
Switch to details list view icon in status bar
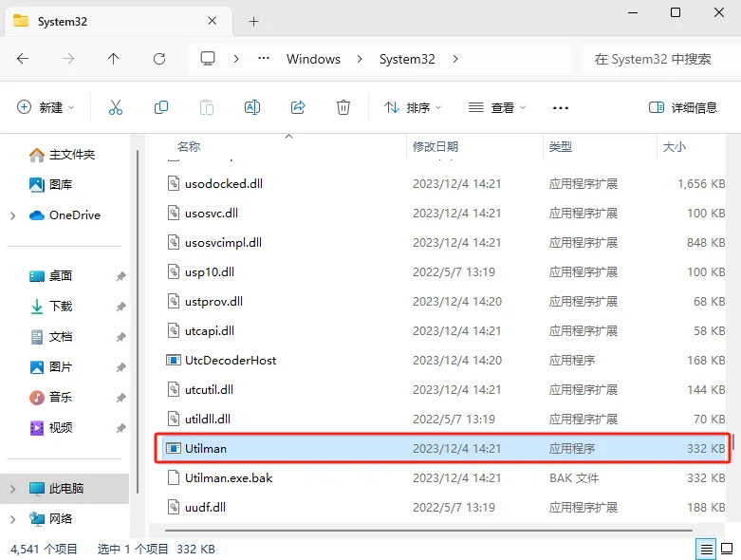(707, 550)
